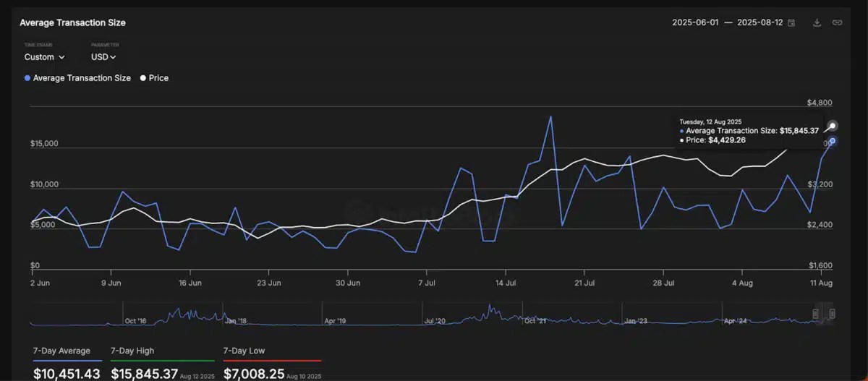Click the July 2025 peak on chart

coord(551,116)
